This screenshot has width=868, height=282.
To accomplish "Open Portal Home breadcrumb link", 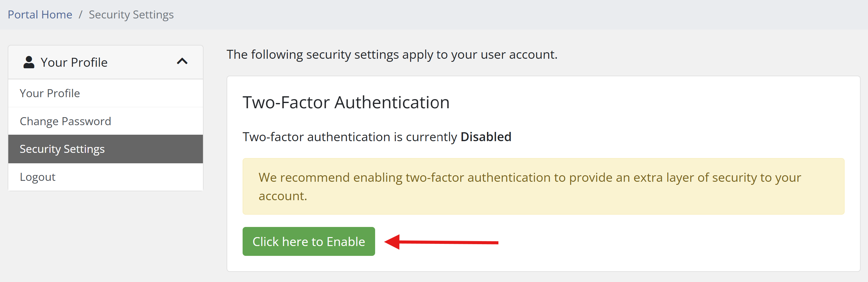I will 40,15.
